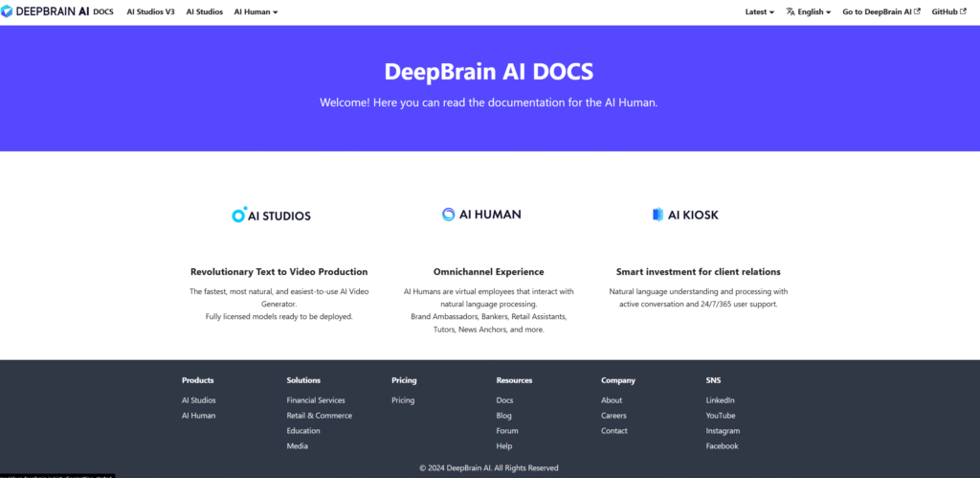The image size is (980, 478).
Task: Open Retail & Commerce footer link
Action: (320, 416)
